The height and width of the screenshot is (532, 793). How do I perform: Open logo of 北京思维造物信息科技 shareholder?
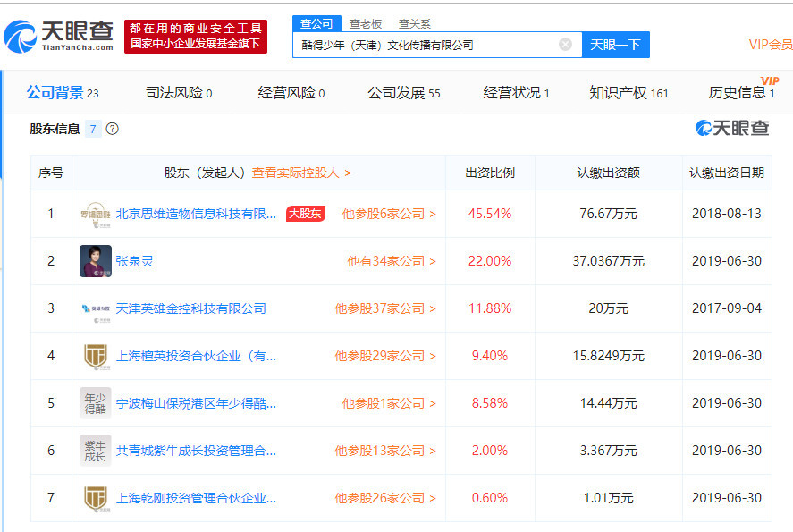point(95,214)
